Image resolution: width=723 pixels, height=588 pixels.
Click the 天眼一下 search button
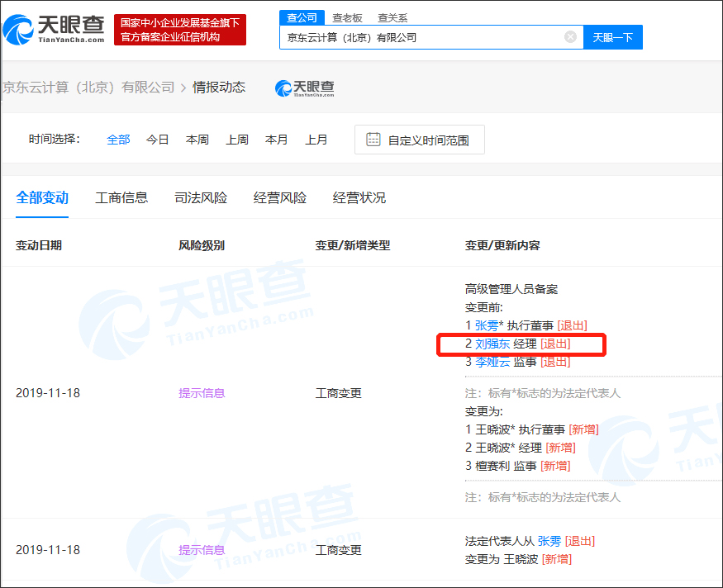pyautogui.click(x=612, y=36)
